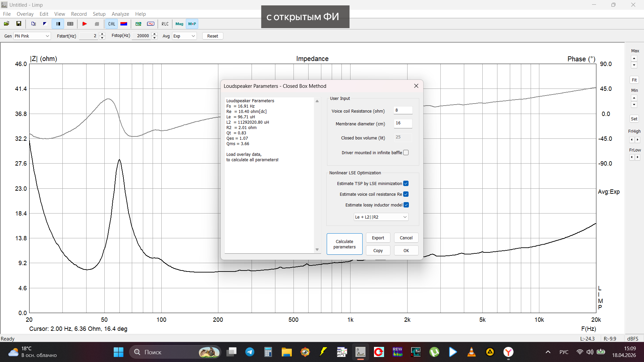Click the CAL calibration toolbar button
The height and width of the screenshot is (362, 644).
(x=112, y=24)
